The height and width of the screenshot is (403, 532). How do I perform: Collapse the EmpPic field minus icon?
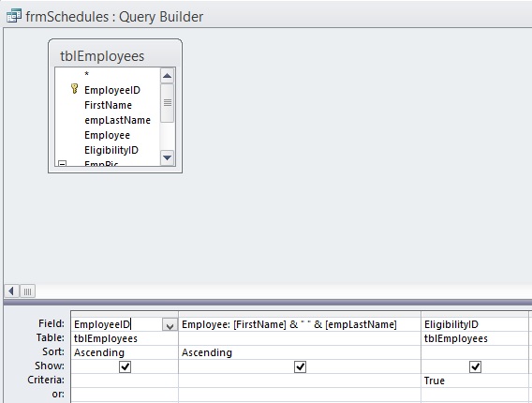[x=62, y=164]
